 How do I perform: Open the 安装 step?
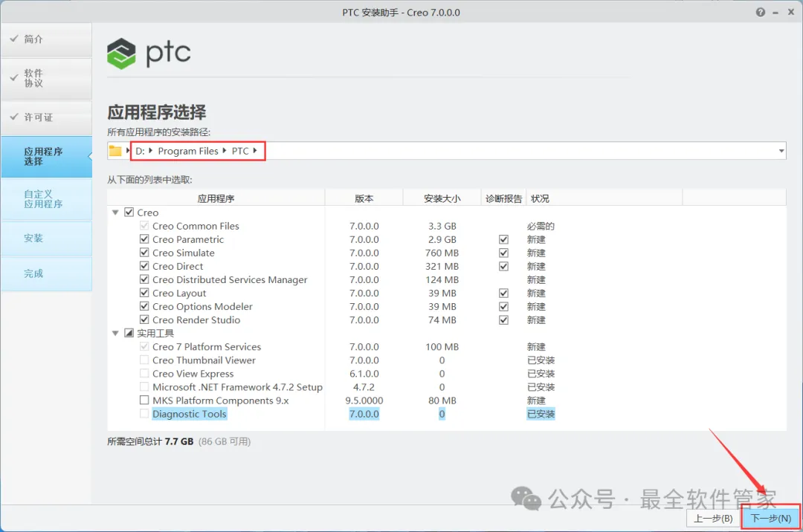[47, 239]
